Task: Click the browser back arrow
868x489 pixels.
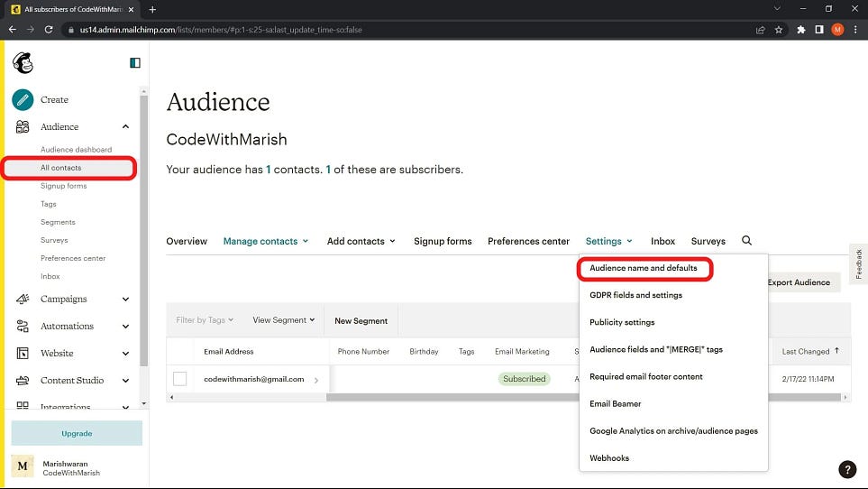Action: pyautogui.click(x=13, y=30)
